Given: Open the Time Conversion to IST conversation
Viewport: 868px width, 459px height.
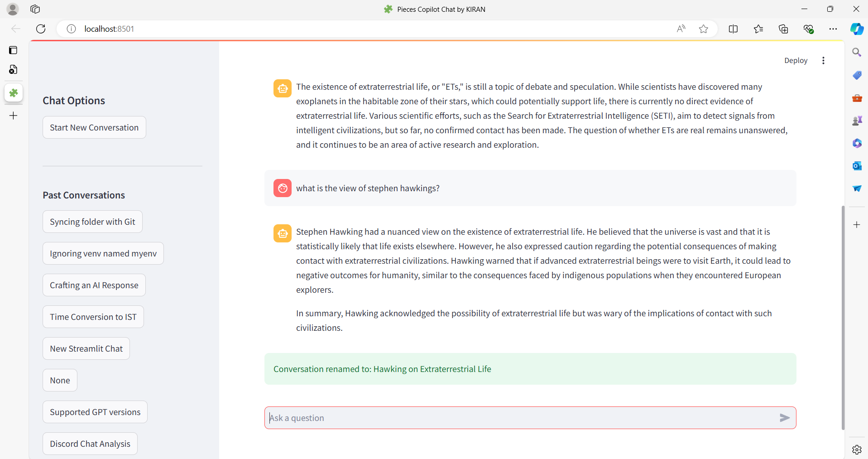Looking at the screenshot, I should pos(93,317).
